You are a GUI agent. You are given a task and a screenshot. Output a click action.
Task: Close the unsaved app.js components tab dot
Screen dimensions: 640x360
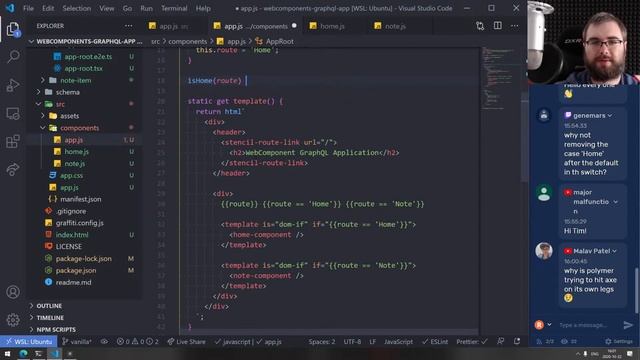coord(294,26)
